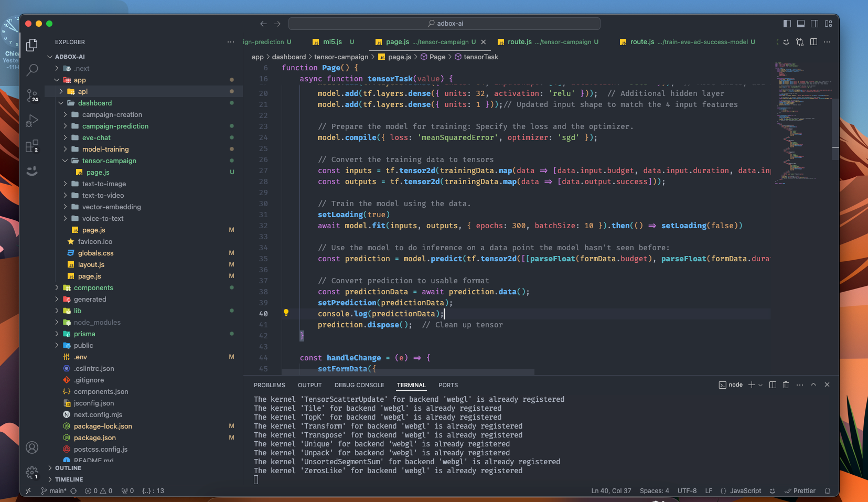The width and height of the screenshot is (868, 502).
Task: Open the PROBLEMS panel tab
Action: 270,385
